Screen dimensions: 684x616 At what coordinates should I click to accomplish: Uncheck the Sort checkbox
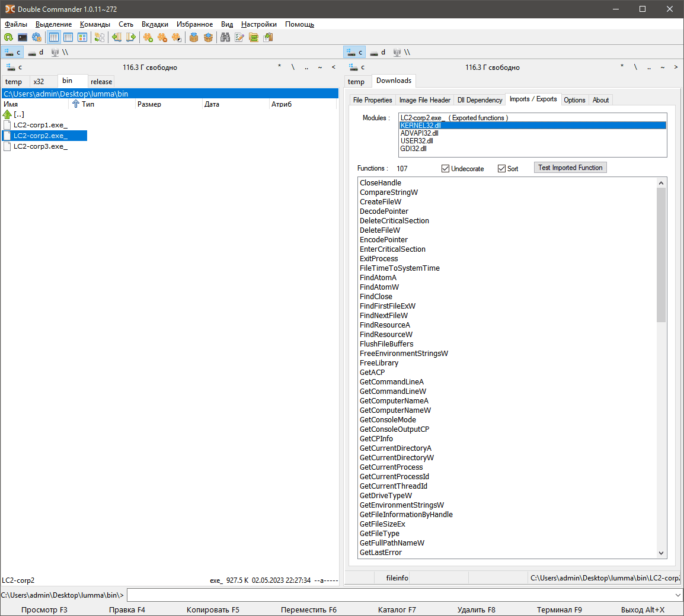pos(502,169)
